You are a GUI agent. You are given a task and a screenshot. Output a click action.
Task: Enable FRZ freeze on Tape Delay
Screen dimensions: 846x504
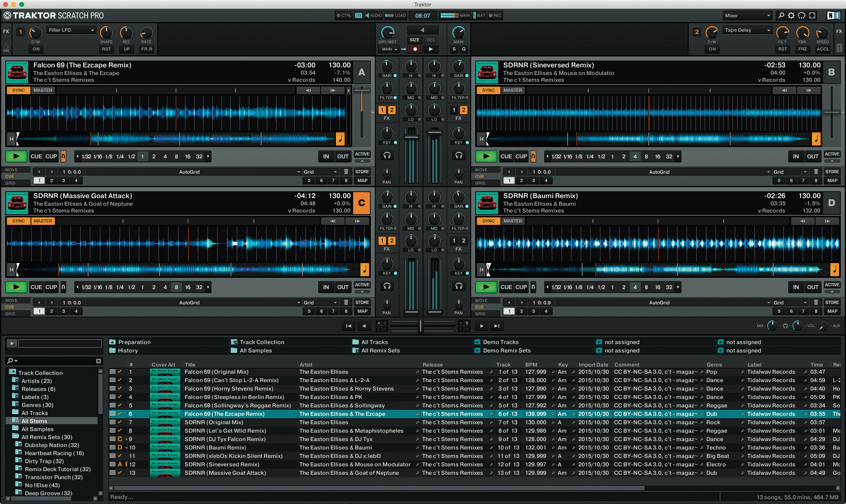803,49
